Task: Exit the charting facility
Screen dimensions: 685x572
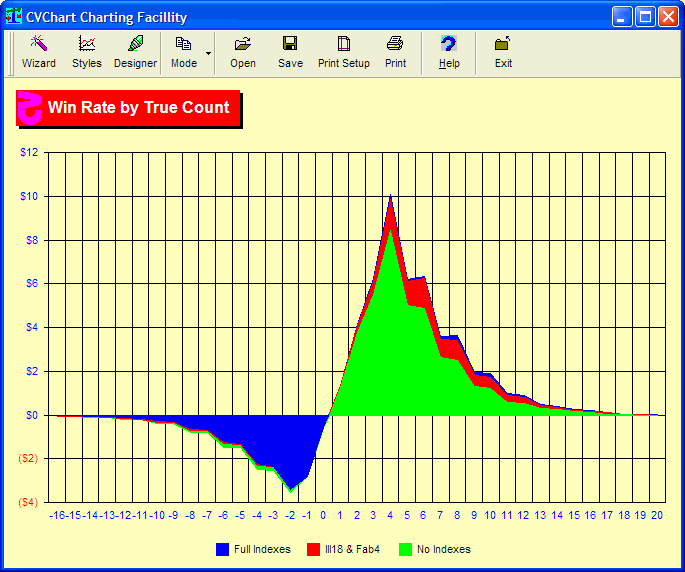Action: click(503, 52)
